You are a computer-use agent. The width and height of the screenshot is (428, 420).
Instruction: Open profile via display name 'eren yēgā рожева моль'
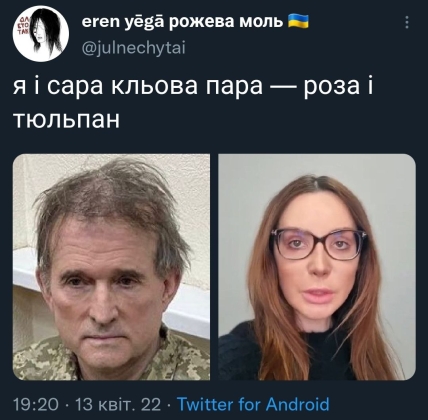183,22
